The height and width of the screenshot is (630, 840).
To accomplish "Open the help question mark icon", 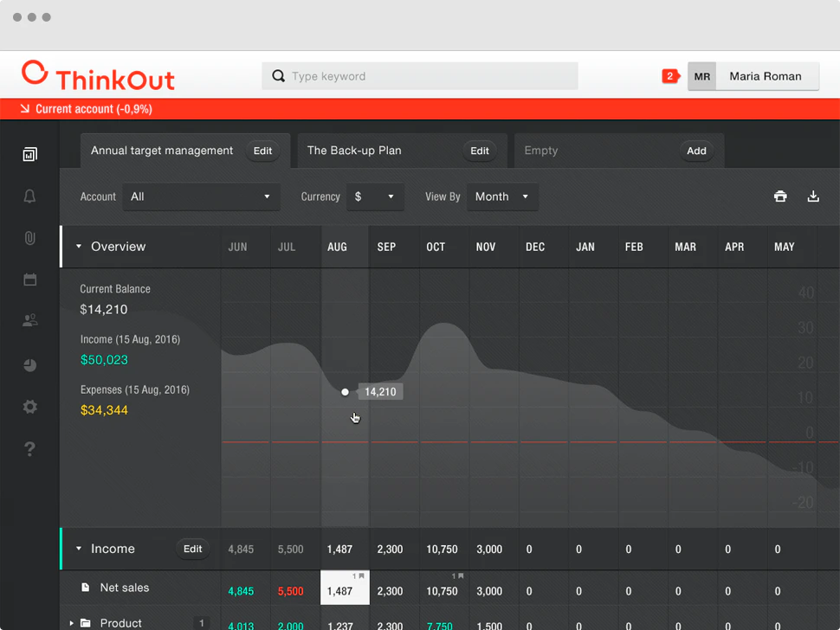I will pyautogui.click(x=30, y=448).
